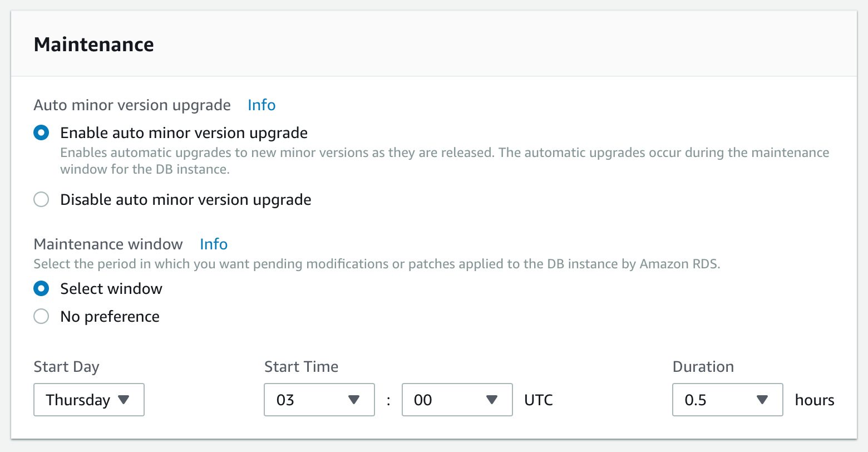This screenshot has height=452, width=868.
Task: Select Enable auto minor version upgrade
Action: pos(41,133)
